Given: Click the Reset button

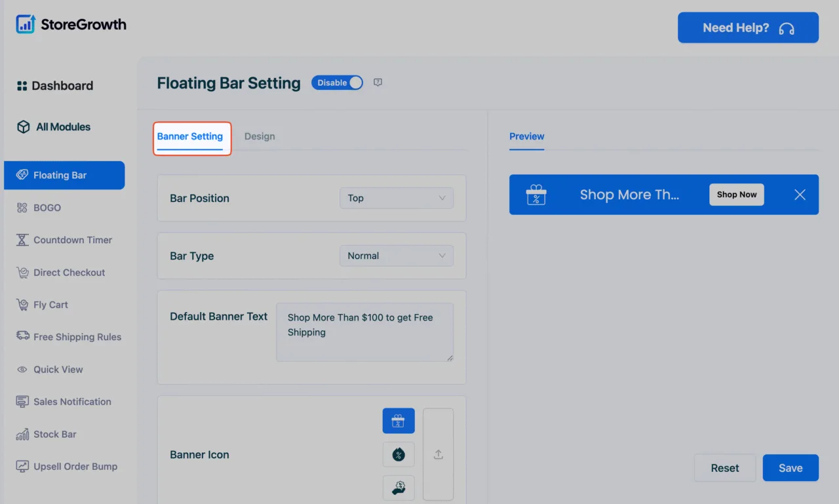Looking at the screenshot, I should tap(725, 468).
